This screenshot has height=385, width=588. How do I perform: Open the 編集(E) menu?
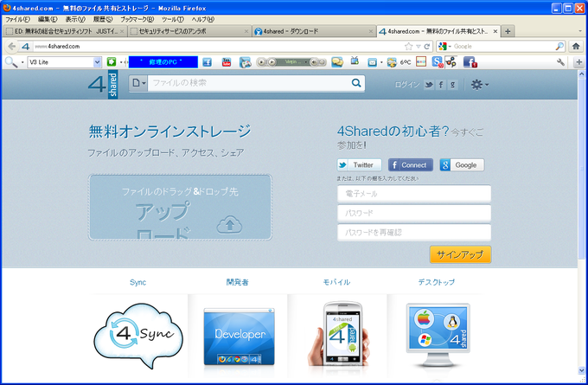[x=48, y=19]
